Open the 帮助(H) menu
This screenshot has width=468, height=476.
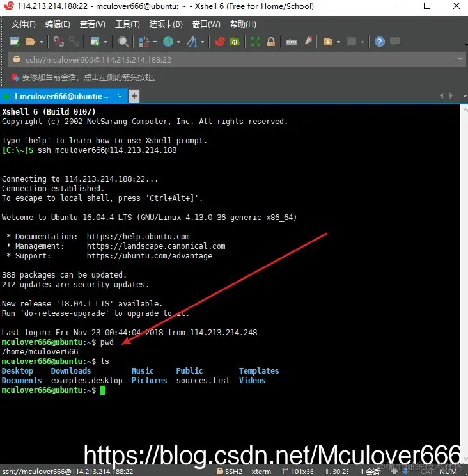tap(243, 24)
